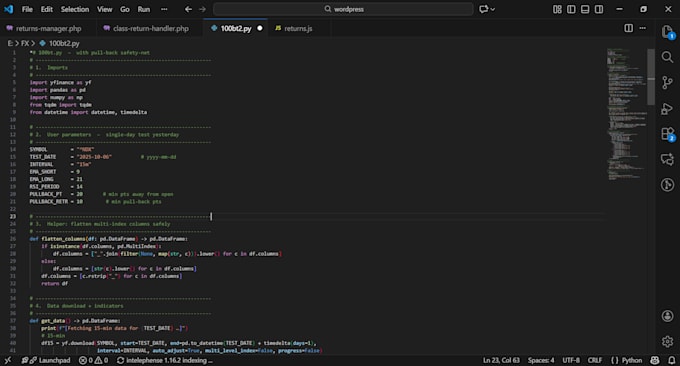Go to line via Ln 23, Col 63
The width and height of the screenshot is (680, 366).
[x=501, y=360]
